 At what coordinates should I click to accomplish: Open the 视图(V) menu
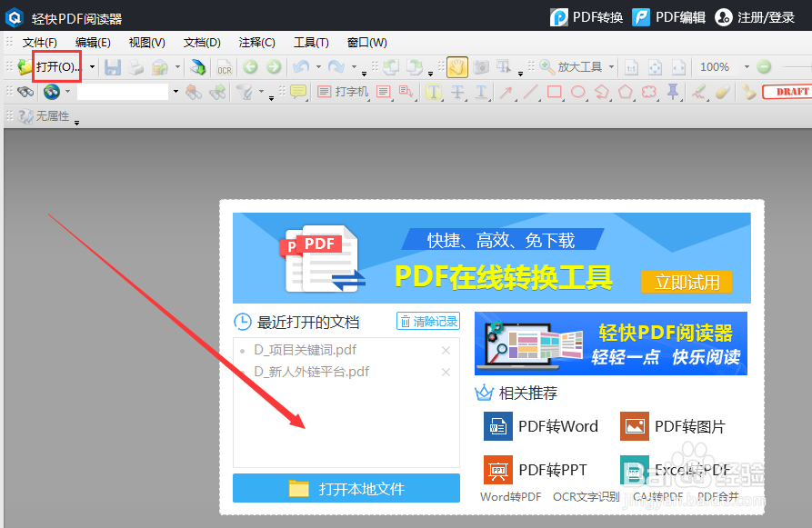coord(146,43)
